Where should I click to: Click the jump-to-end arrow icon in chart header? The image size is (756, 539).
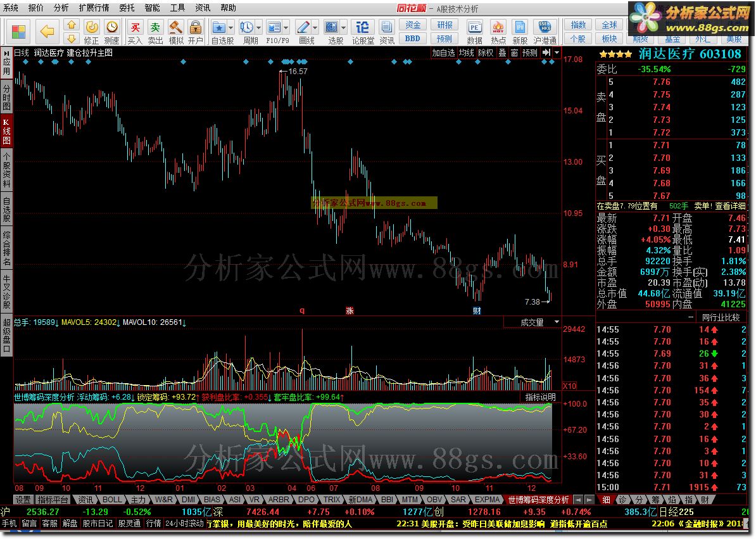tap(546, 53)
